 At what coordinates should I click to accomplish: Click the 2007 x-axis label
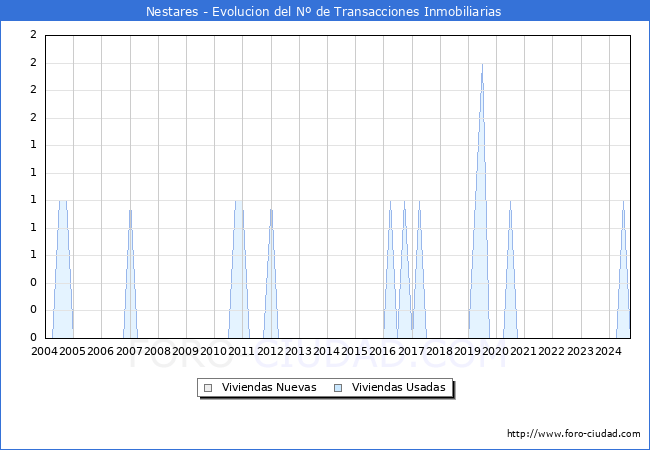tap(129, 351)
